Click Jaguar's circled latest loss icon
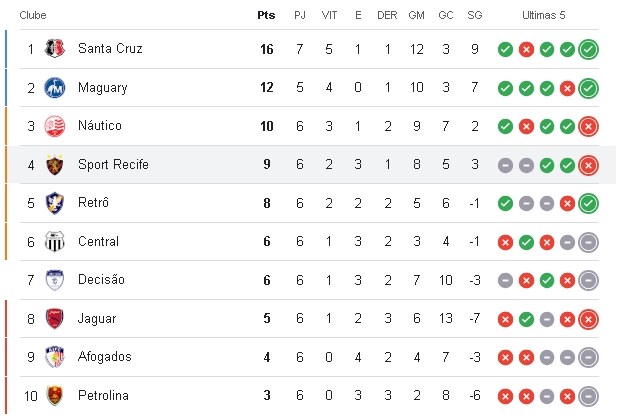 [588, 319]
